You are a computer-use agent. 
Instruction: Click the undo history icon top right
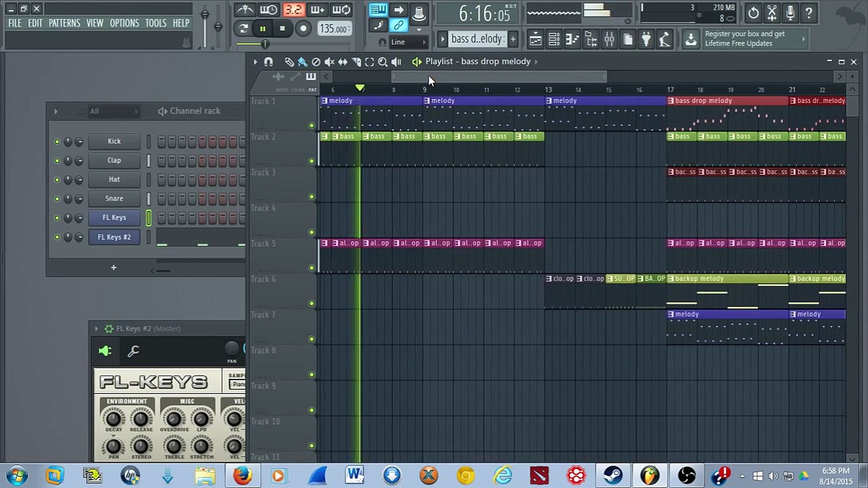click(x=753, y=13)
